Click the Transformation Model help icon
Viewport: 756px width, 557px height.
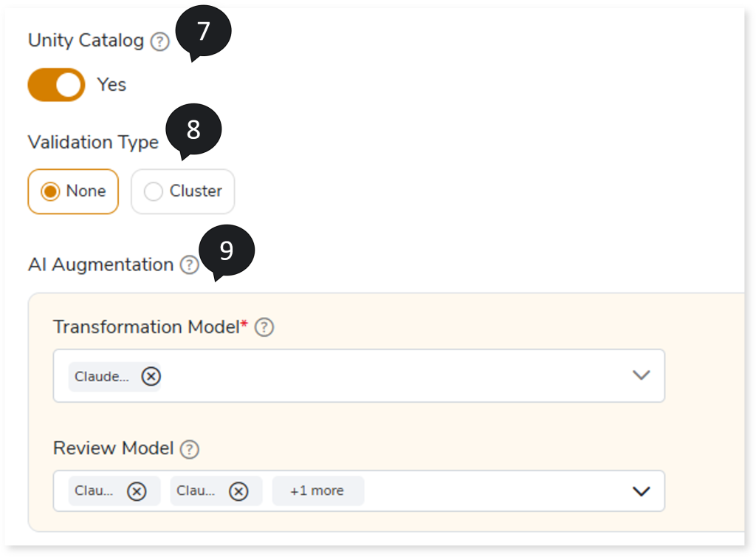pos(264,327)
